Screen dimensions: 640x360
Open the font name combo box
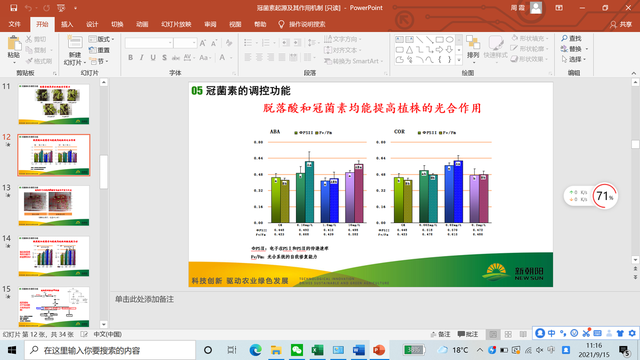149,43
